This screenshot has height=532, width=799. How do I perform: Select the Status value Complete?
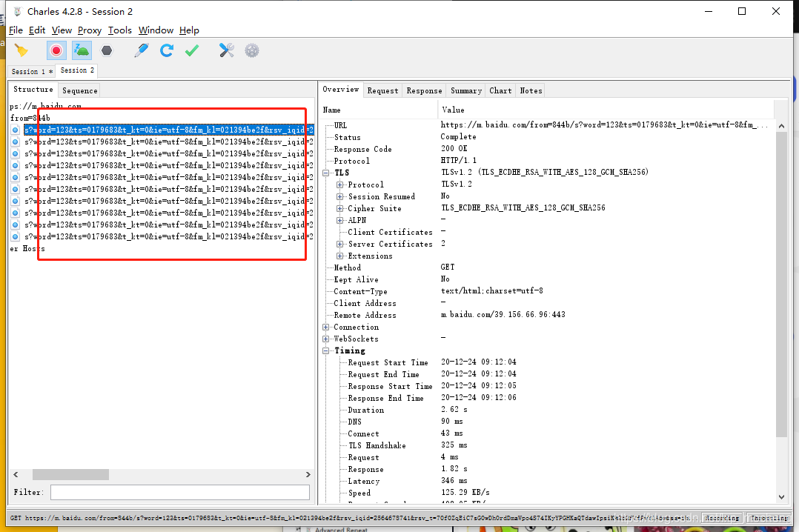[x=458, y=137]
